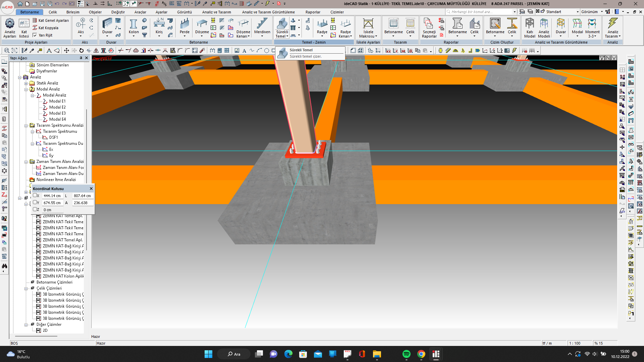Open File Explorer from taskbar
644x362 pixels.
point(377,354)
